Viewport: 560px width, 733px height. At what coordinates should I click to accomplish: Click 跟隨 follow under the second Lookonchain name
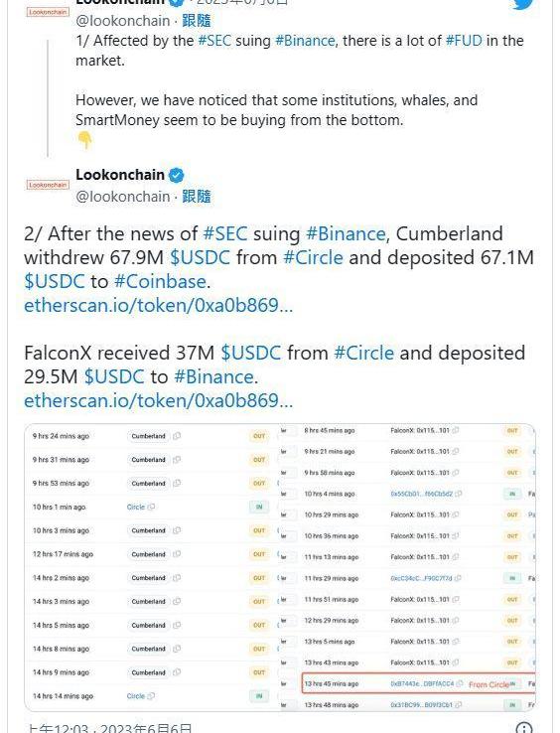pyautogui.click(x=197, y=197)
